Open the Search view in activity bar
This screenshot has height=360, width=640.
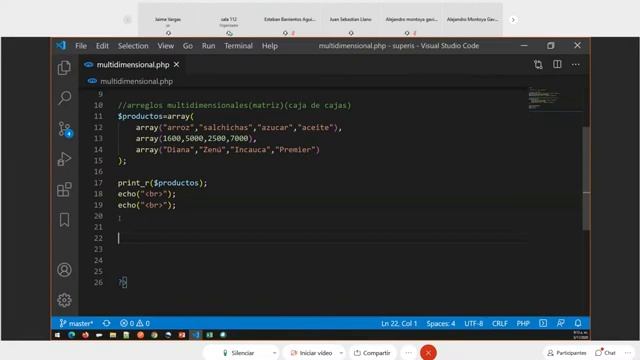[64, 98]
